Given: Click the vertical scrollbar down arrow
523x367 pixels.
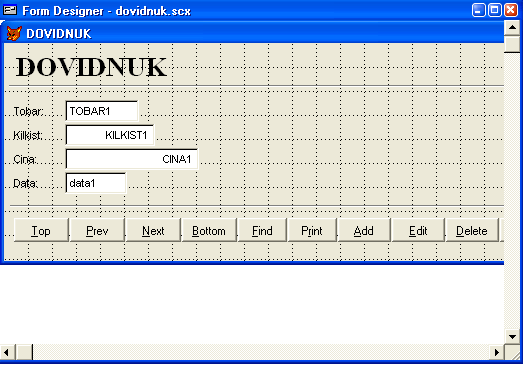Looking at the screenshot, I should coord(512,336).
